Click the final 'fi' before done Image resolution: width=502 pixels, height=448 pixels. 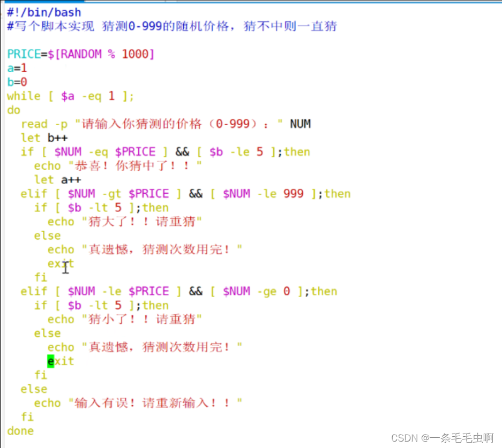point(27,416)
